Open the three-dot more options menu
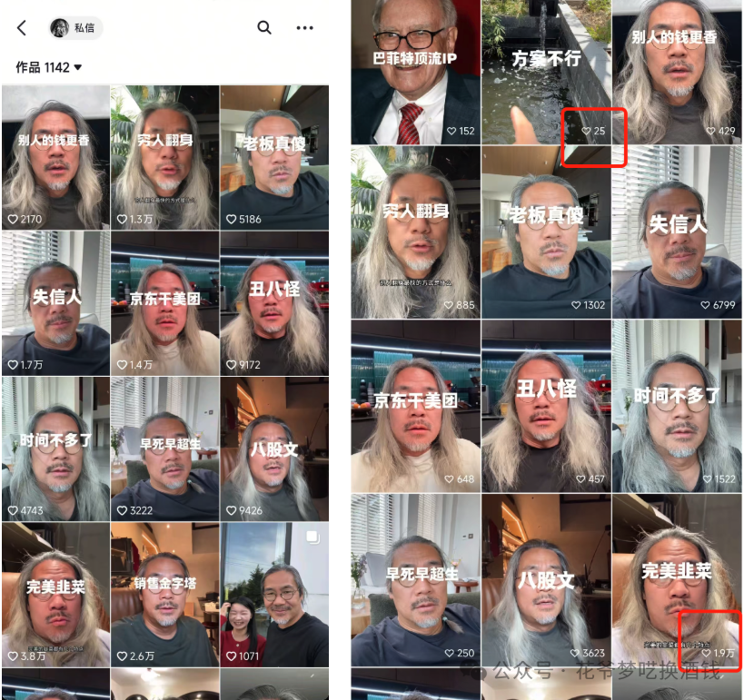The height and width of the screenshot is (700, 744). pyautogui.click(x=304, y=28)
